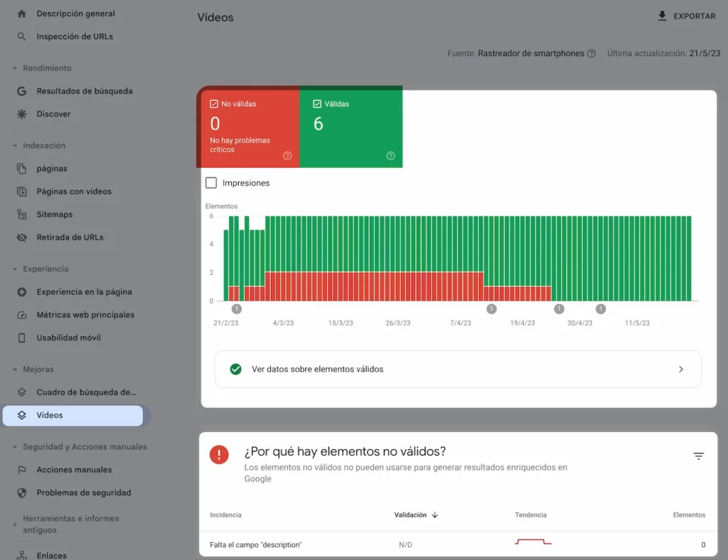The height and width of the screenshot is (560, 728).
Task: Select the Problemas de seguridad shield icon
Action: point(22,492)
